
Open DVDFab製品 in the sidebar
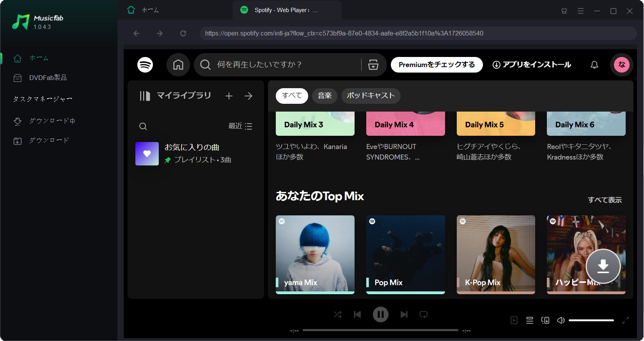[x=40, y=78]
